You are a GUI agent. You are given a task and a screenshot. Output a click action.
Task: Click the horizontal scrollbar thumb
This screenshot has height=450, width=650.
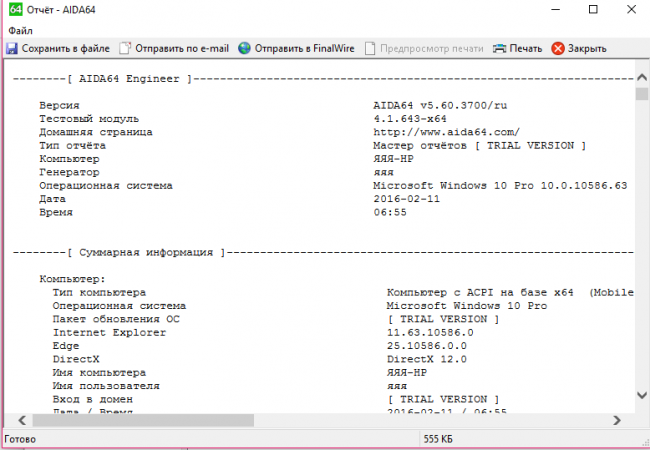point(135,421)
